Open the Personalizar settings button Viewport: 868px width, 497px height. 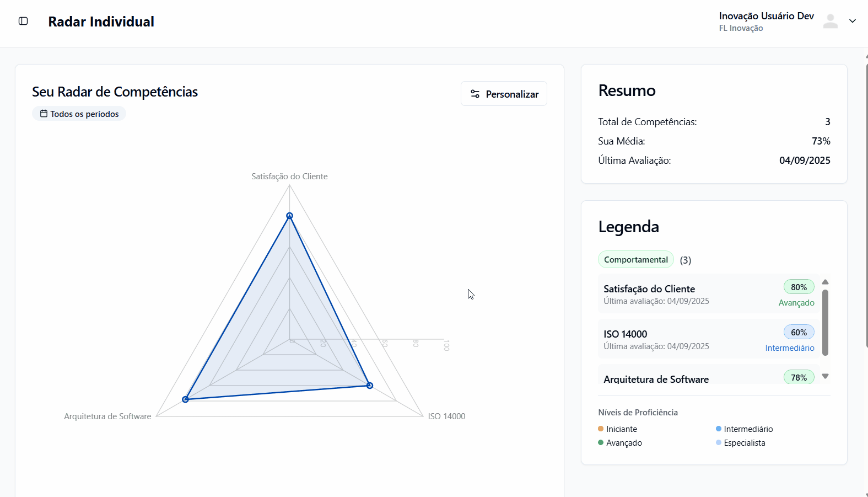pyautogui.click(x=504, y=94)
